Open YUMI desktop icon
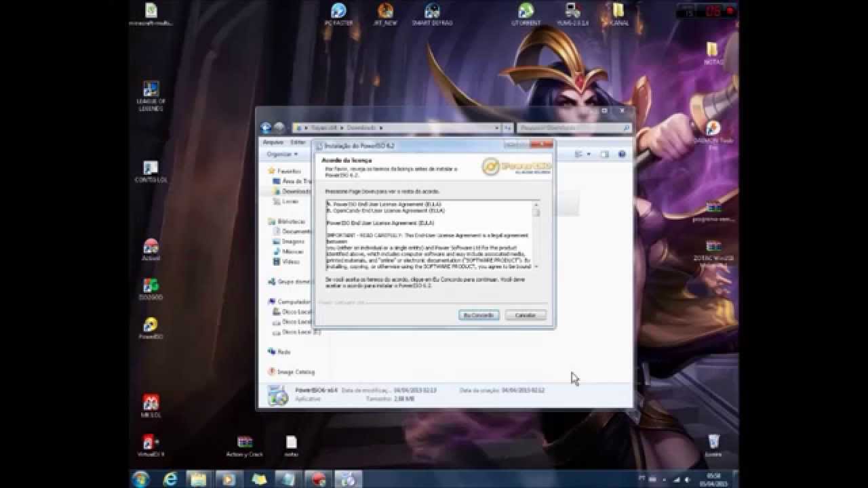Image resolution: width=868 pixels, height=488 pixels. (573, 14)
